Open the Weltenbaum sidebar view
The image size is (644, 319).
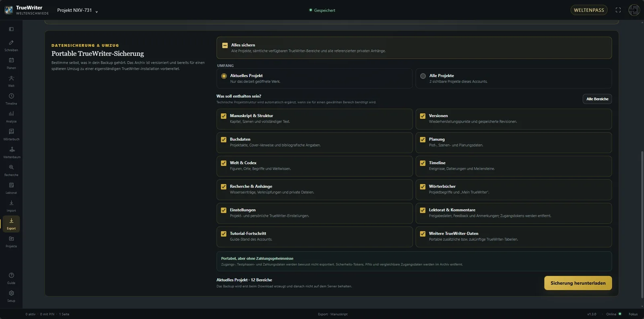click(11, 152)
